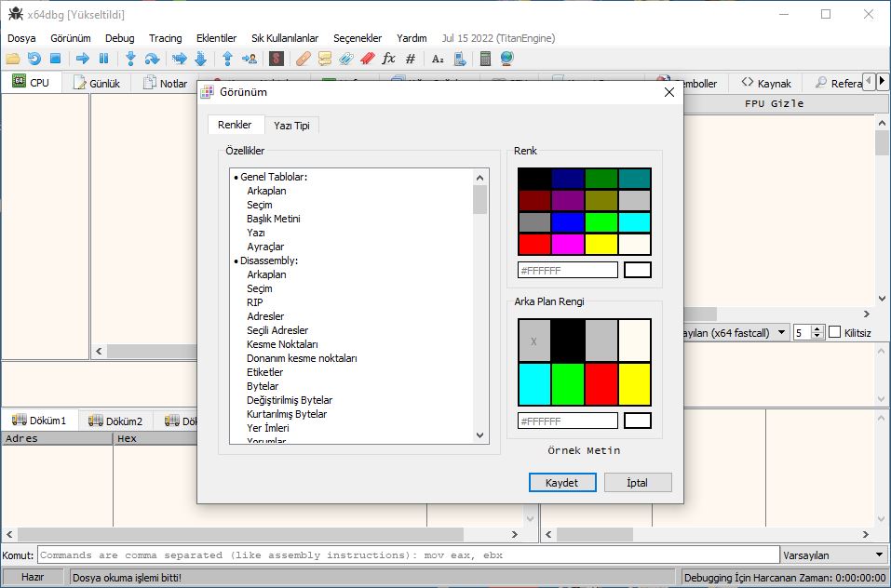Run the program with the blue arrow icon
This screenshot has height=588, width=891.
point(83,59)
